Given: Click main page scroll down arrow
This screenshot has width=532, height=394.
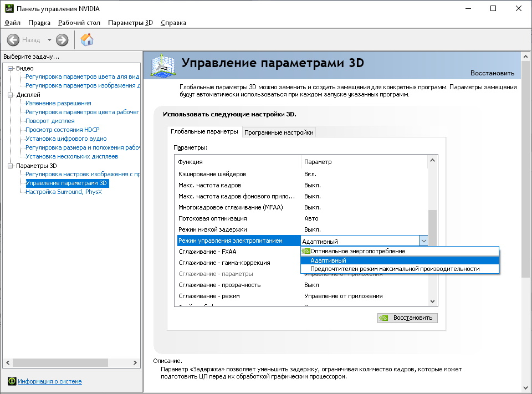Looking at the screenshot, I should coord(525,387).
